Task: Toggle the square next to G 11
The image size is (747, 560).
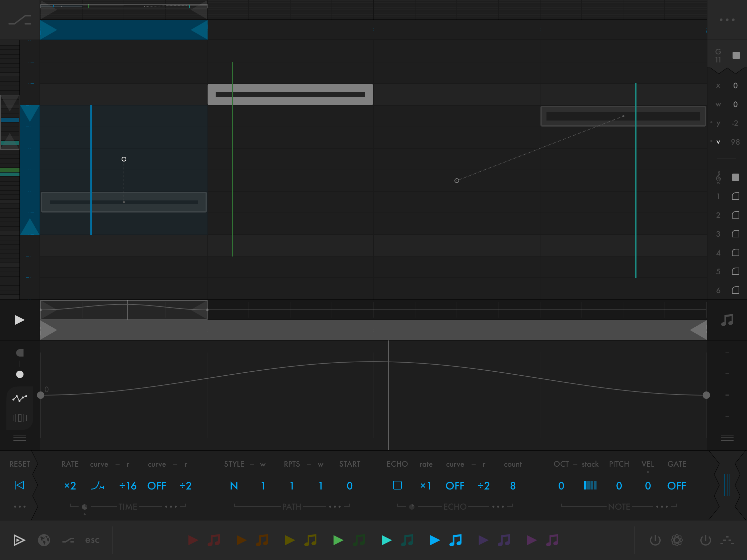Action: coord(736,55)
